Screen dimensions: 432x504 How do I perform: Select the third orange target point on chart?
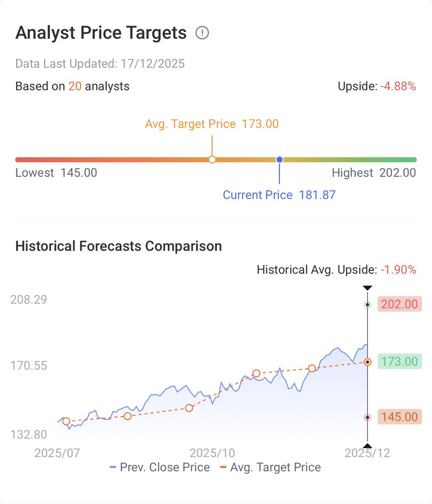[189, 408]
